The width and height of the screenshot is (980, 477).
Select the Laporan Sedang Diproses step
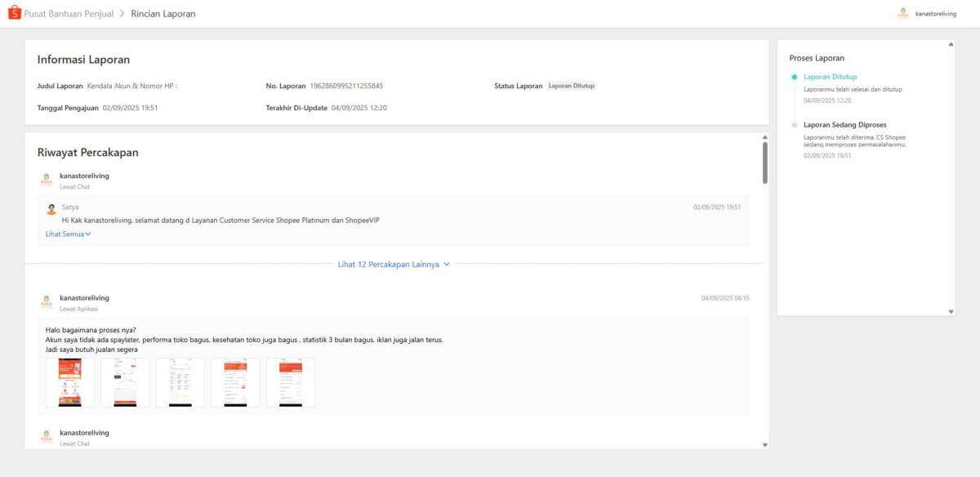[845, 125]
